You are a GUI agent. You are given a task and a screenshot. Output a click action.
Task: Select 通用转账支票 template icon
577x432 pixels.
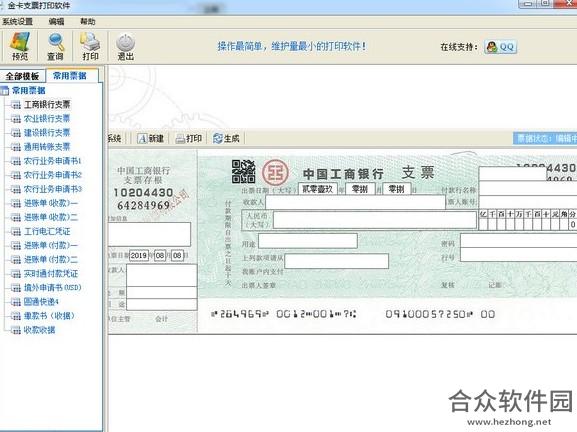16,147
